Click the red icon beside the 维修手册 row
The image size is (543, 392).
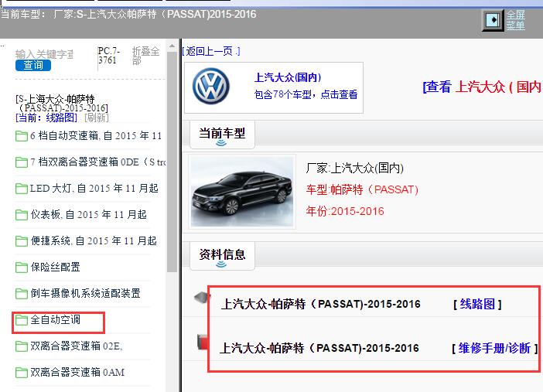coord(203,342)
